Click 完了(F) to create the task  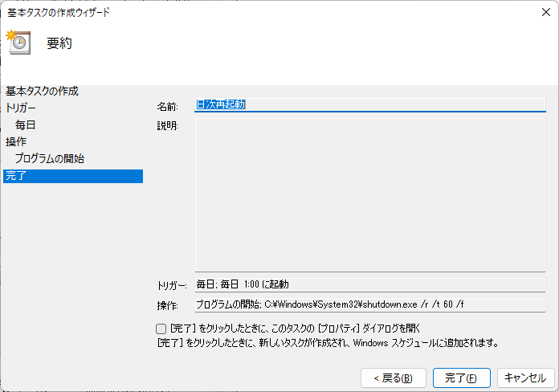462,378
